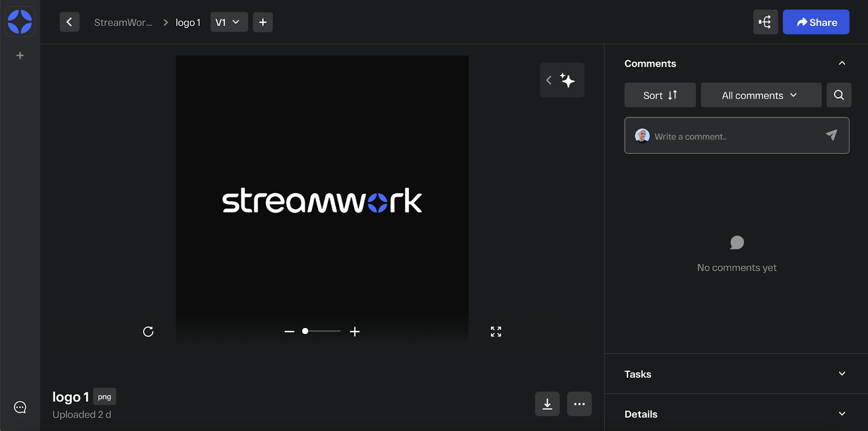The image size is (868, 431).
Task: Add new version with plus button
Action: [x=263, y=22]
